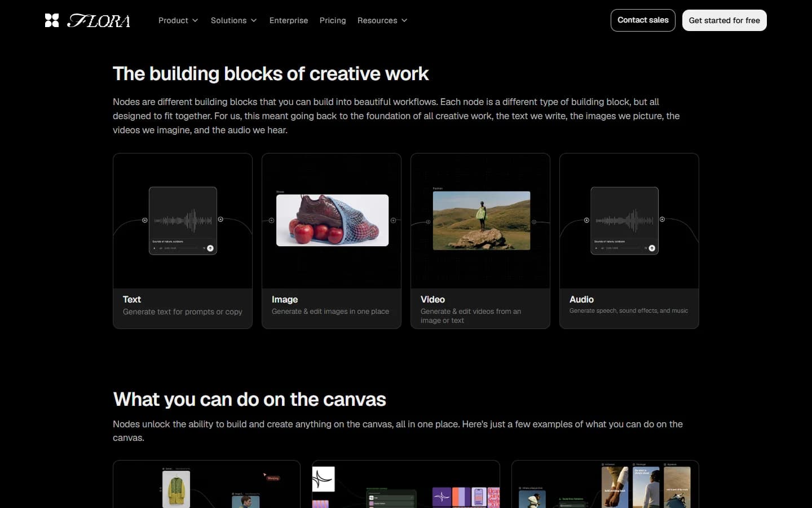Click the sneaker and apples image thumbnail
Screen dimensions: 812x508
coord(332,220)
